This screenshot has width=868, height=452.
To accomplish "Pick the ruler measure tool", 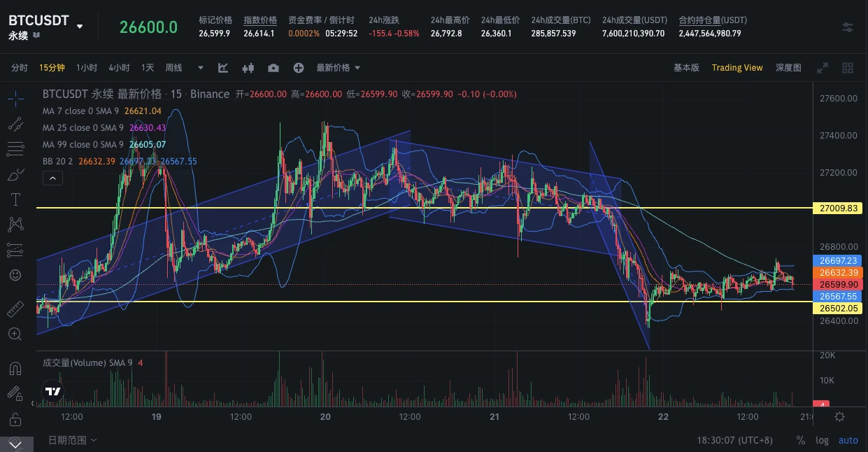I will click(15, 309).
